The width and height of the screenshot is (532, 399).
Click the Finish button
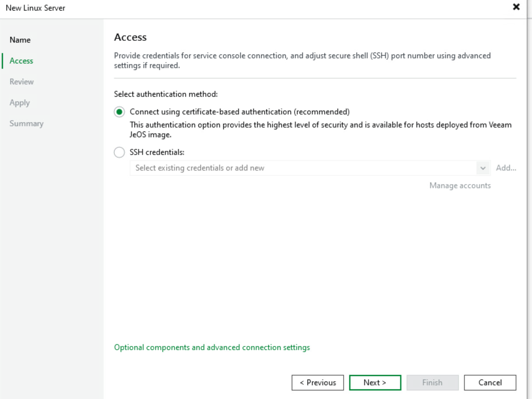pos(432,383)
